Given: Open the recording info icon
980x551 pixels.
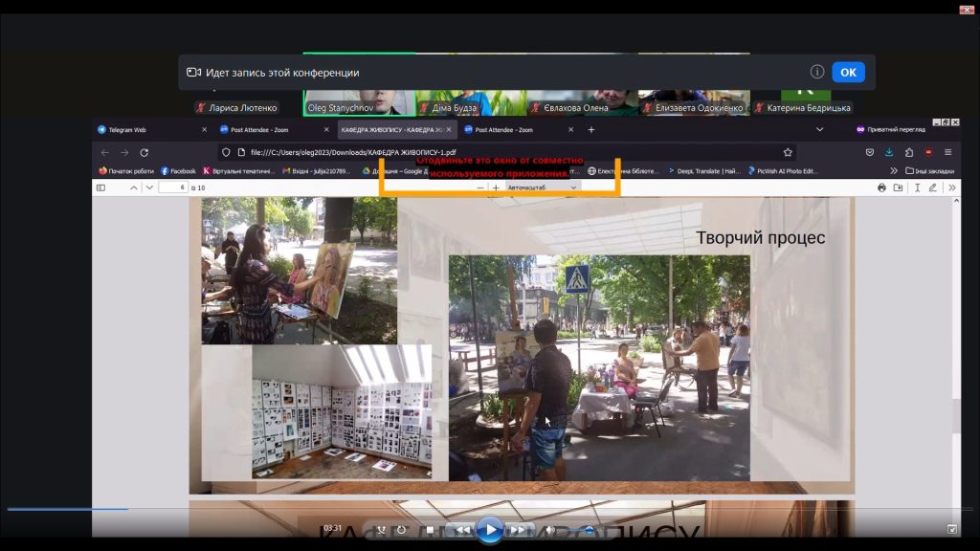Looking at the screenshot, I should point(817,72).
